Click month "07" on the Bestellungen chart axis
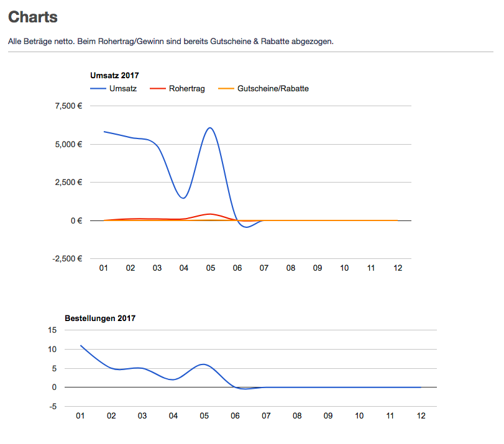The width and height of the screenshot is (504, 444). tap(266, 416)
